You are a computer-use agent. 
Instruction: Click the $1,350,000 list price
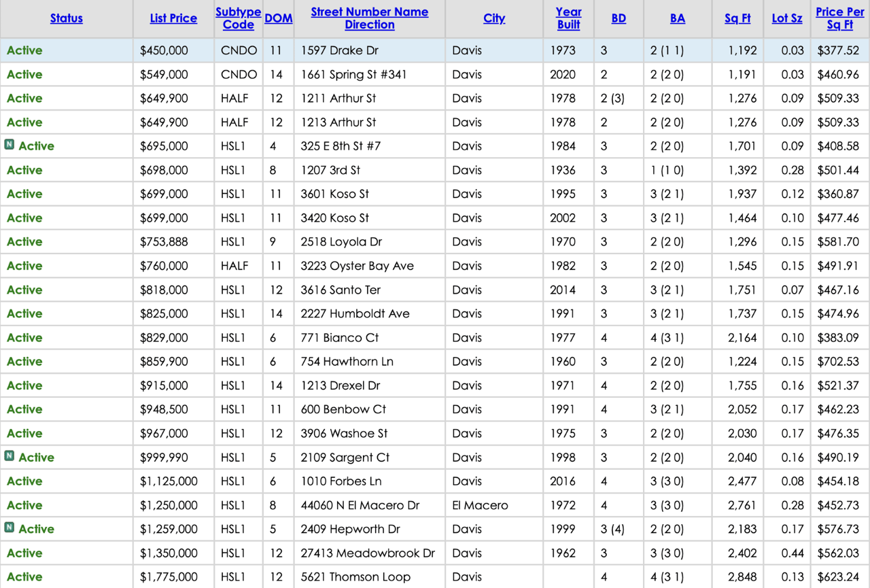point(169,553)
